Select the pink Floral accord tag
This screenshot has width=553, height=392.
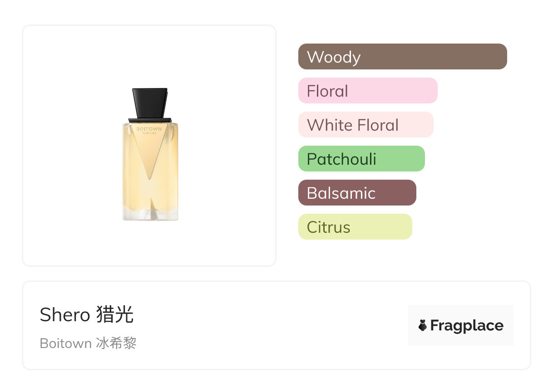click(x=368, y=91)
